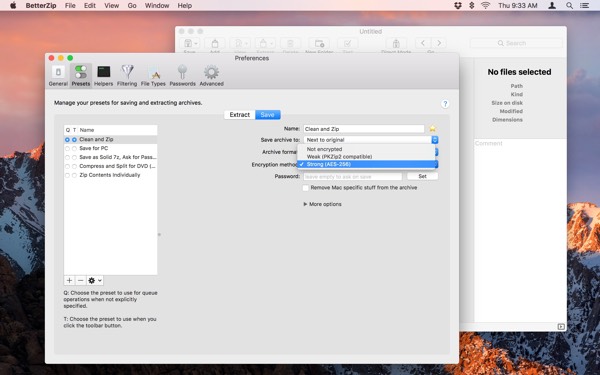
Task: Open the Window menu
Action: click(x=157, y=5)
